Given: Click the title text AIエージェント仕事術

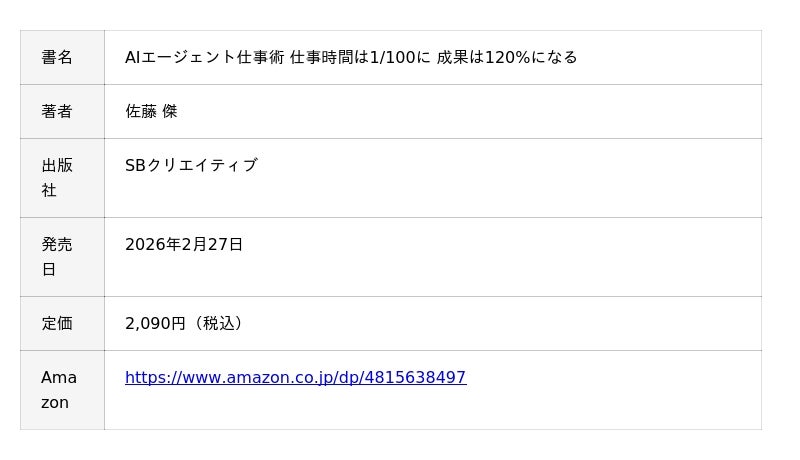Looking at the screenshot, I should [204, 58].
